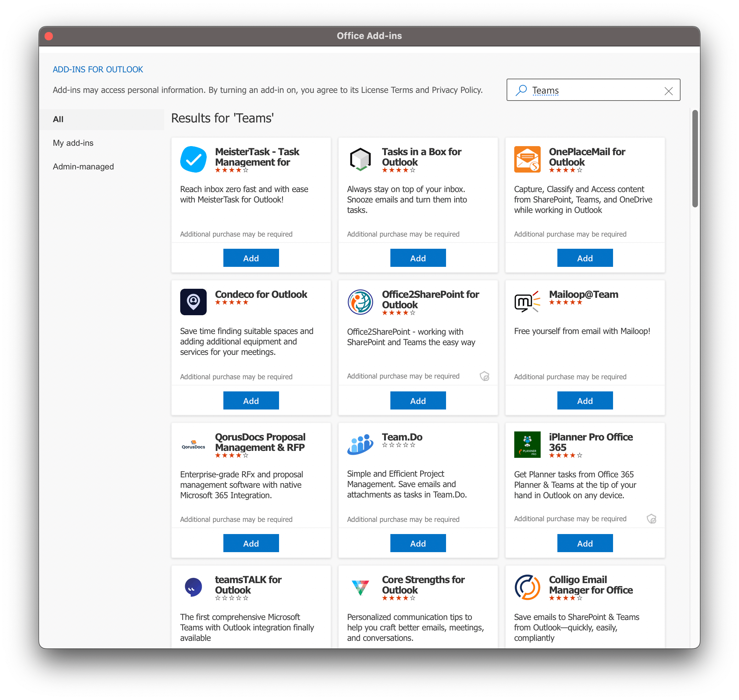Add MeisterTask add-in
Image resolution: width=739 pixels, height=700 pixels.
click(x=251, y=258)
